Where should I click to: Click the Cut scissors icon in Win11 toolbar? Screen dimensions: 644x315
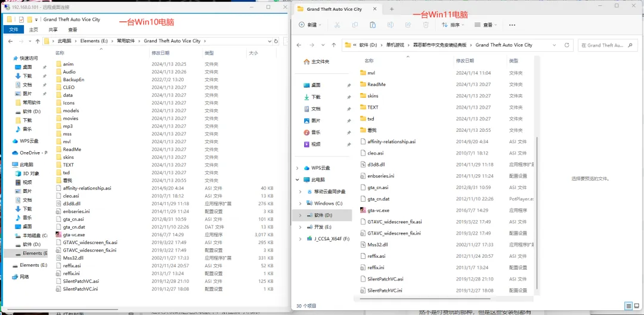pos(337,25)
